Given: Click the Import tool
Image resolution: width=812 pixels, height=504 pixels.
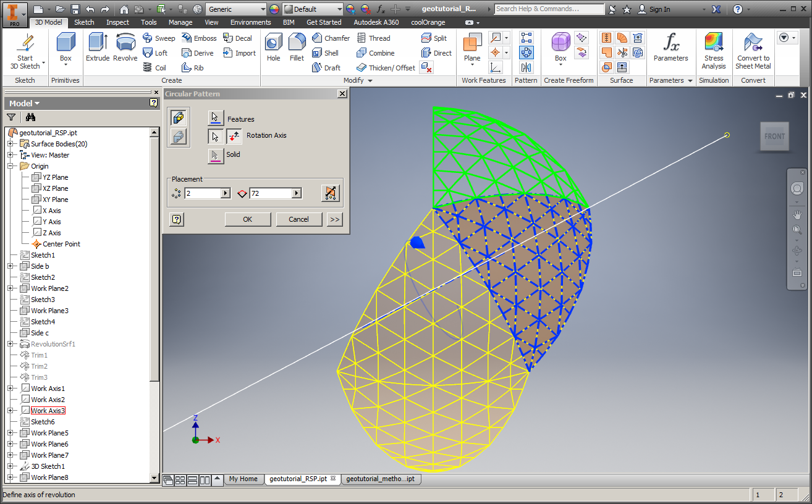Looking at the screenshot, I should 240,53.
